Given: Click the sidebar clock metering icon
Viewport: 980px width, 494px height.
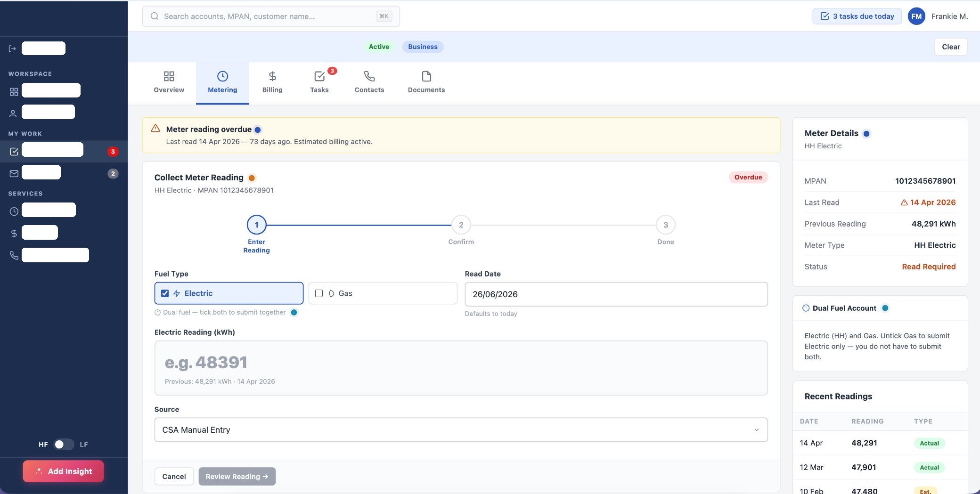Looking at the screenshot, I should click(14, 211).
